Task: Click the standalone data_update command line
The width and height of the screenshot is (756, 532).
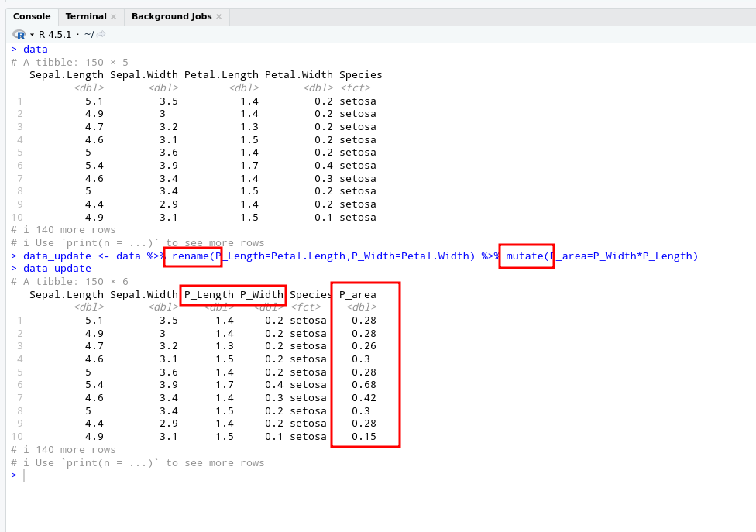Action: click(x=57, y=269)
